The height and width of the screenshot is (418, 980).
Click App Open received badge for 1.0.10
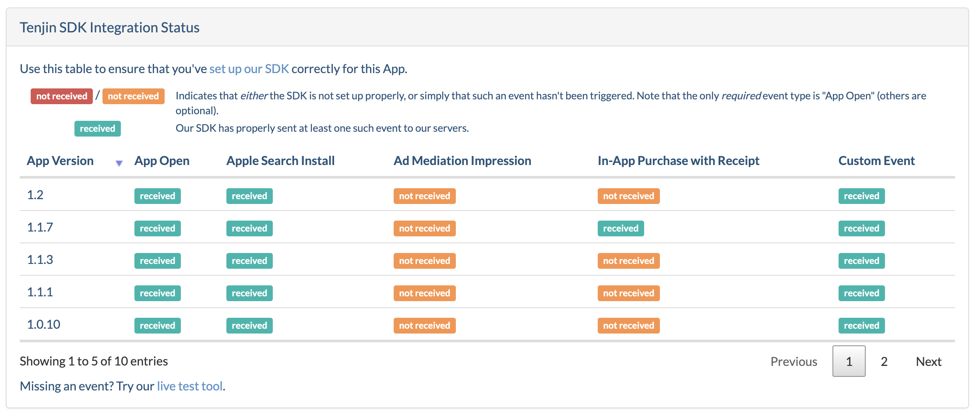tap(158, 326)
